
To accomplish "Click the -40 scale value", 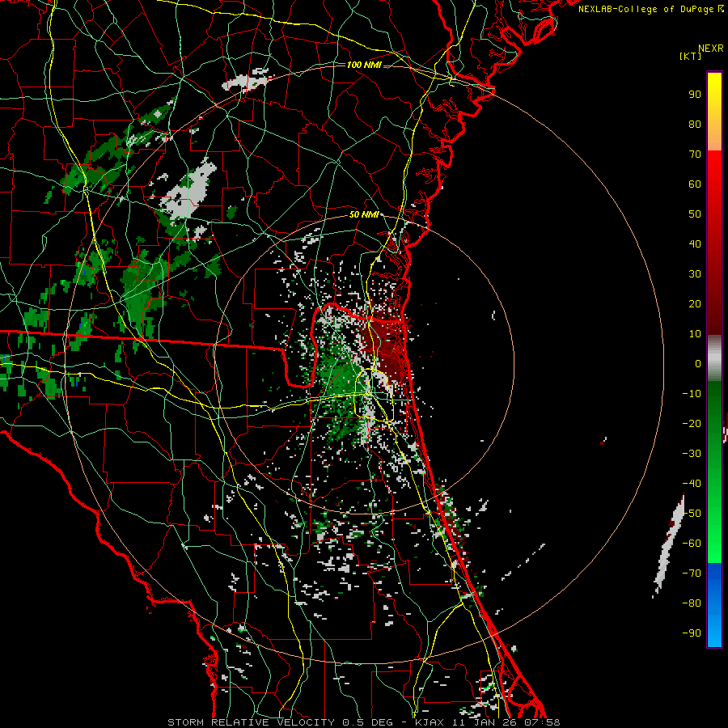I will pos(692,484).
